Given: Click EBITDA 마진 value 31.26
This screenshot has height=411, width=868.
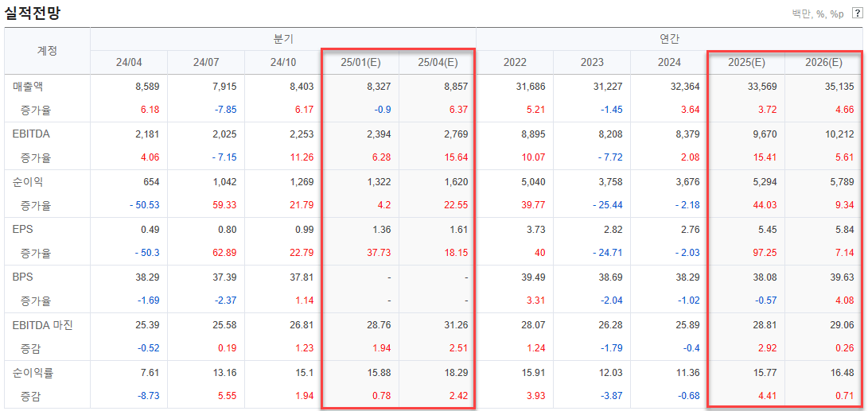Looking at the screenshot, I should coord(457,324).
